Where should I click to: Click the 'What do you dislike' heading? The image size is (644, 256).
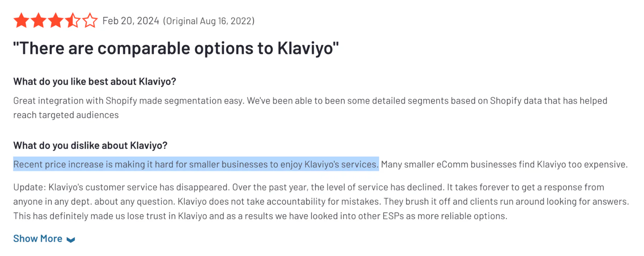pos(91,146)
